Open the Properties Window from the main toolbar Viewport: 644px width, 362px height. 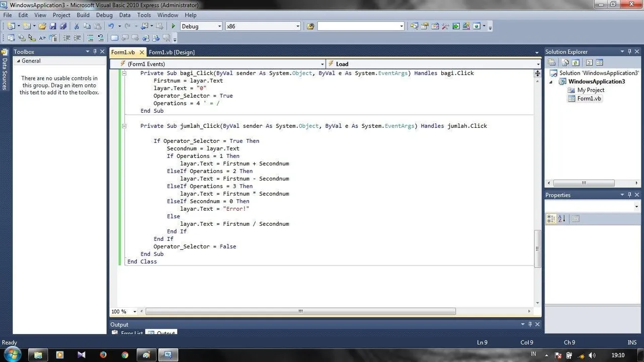(x=425, y=26)
